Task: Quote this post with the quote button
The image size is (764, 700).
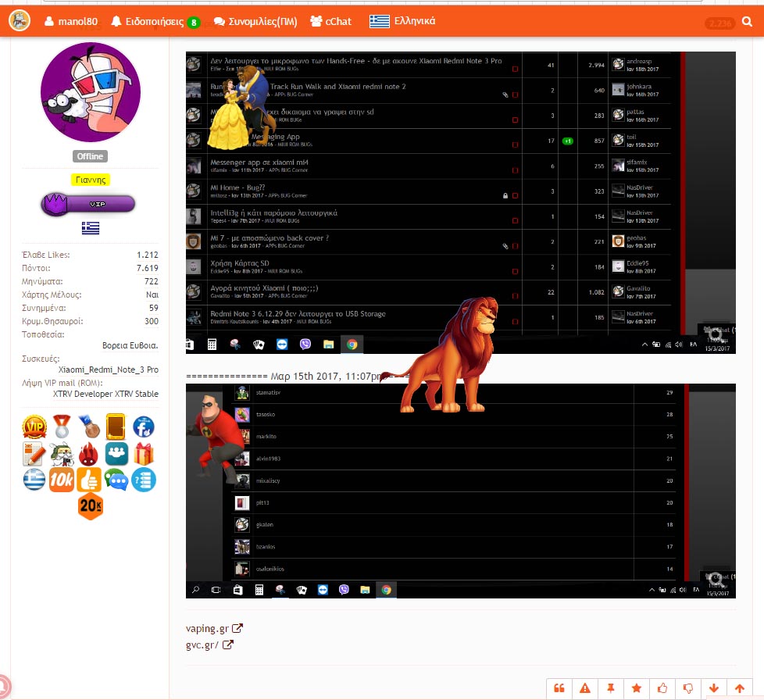Action: tap(559, 688)
